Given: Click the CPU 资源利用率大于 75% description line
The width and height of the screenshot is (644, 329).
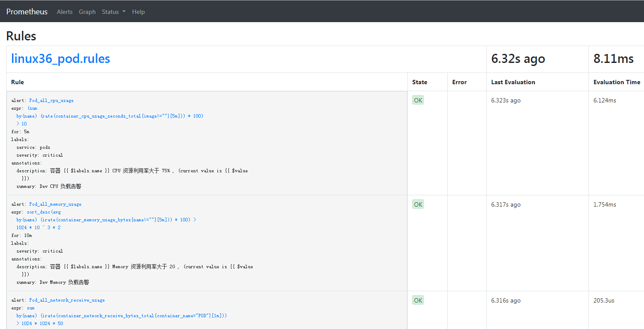Looking at the screenshot, I should point(132,171).
